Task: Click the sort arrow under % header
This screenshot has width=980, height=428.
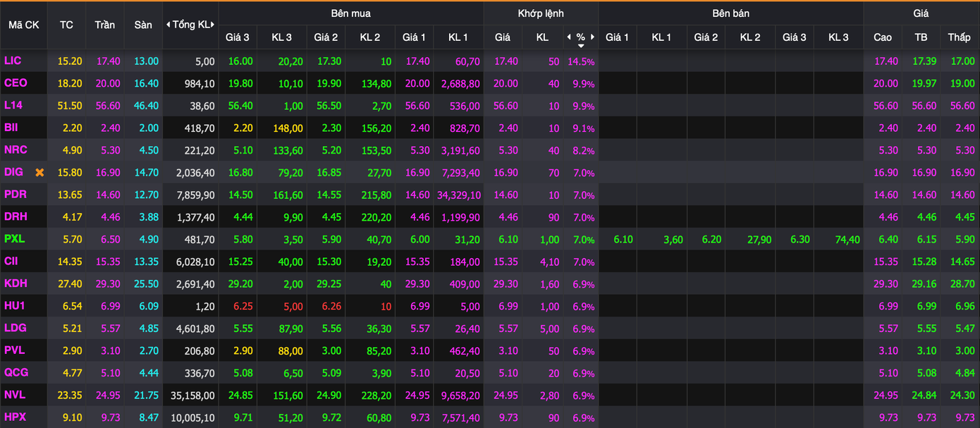Action: (x=581, y=46)
